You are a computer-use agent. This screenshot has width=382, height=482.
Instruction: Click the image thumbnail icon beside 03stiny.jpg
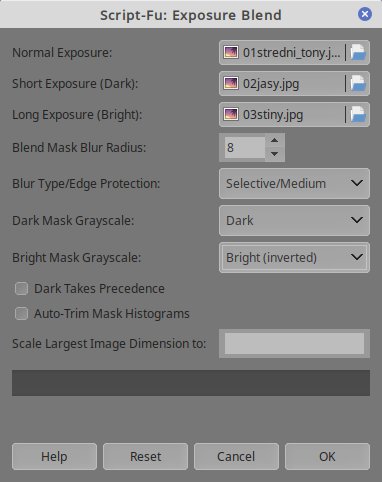pos(231,114)
